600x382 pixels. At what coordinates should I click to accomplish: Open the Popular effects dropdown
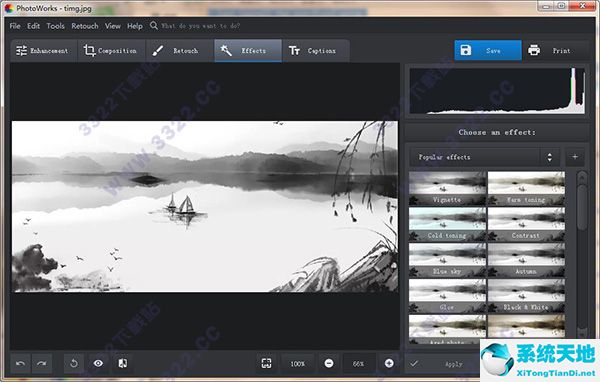point(484,157)
